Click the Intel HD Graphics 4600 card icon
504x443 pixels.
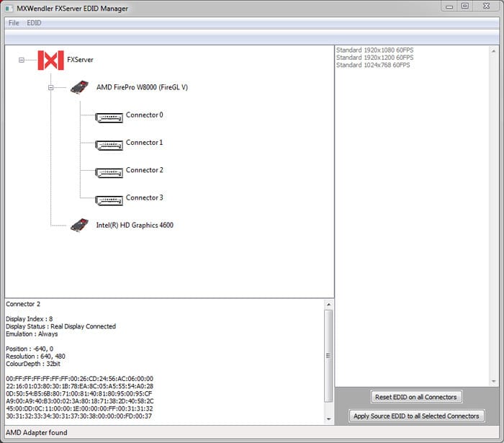79,225
